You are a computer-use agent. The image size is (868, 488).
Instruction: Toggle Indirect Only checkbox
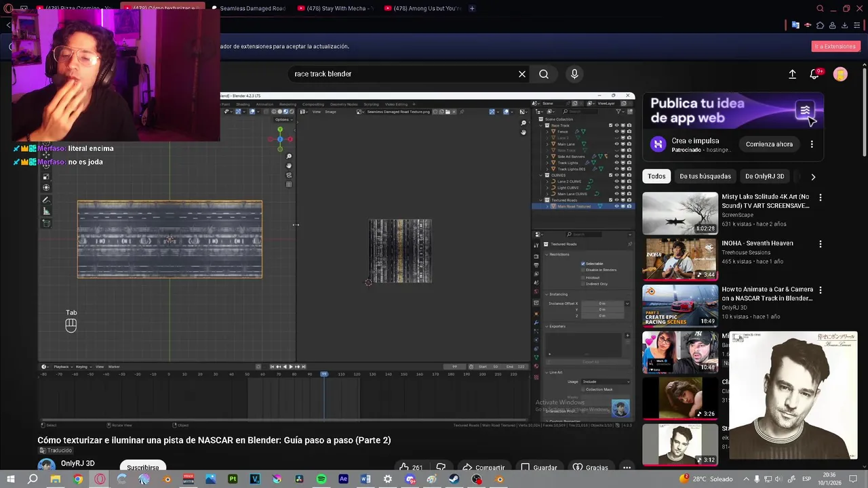(583, 284)
